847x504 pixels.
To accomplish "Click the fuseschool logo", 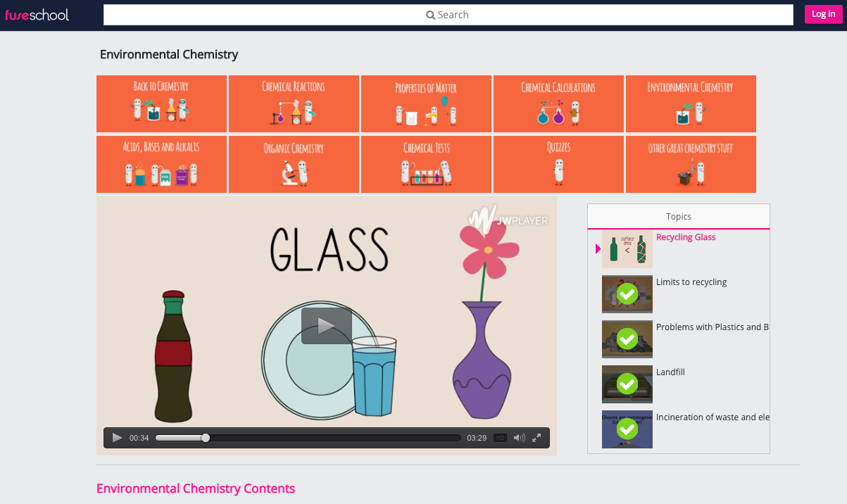I will coord(37,14).
